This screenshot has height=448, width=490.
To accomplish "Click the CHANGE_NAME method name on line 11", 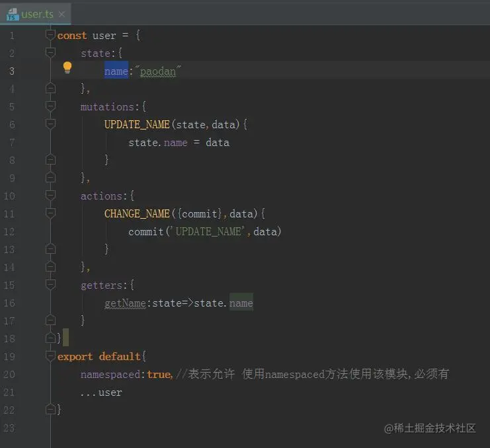I will (137, 214).
